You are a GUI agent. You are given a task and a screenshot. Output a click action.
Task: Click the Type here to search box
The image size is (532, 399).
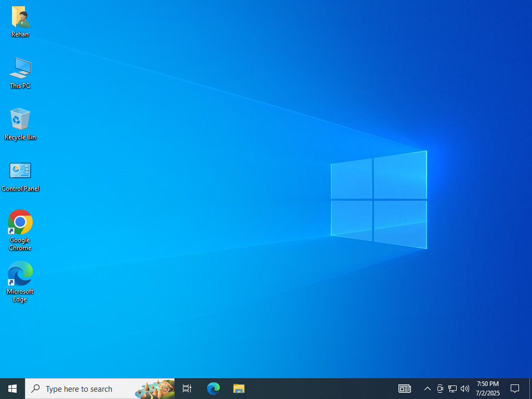100,389
